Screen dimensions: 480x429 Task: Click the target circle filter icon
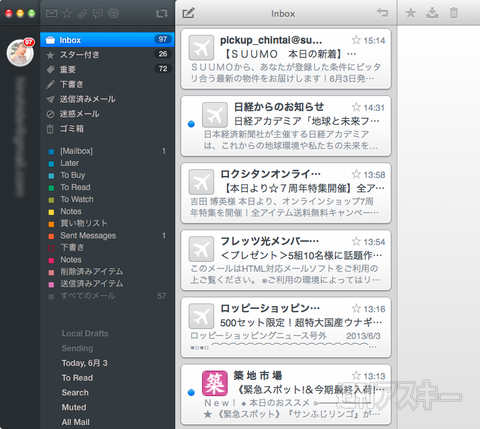pos(113,13)
